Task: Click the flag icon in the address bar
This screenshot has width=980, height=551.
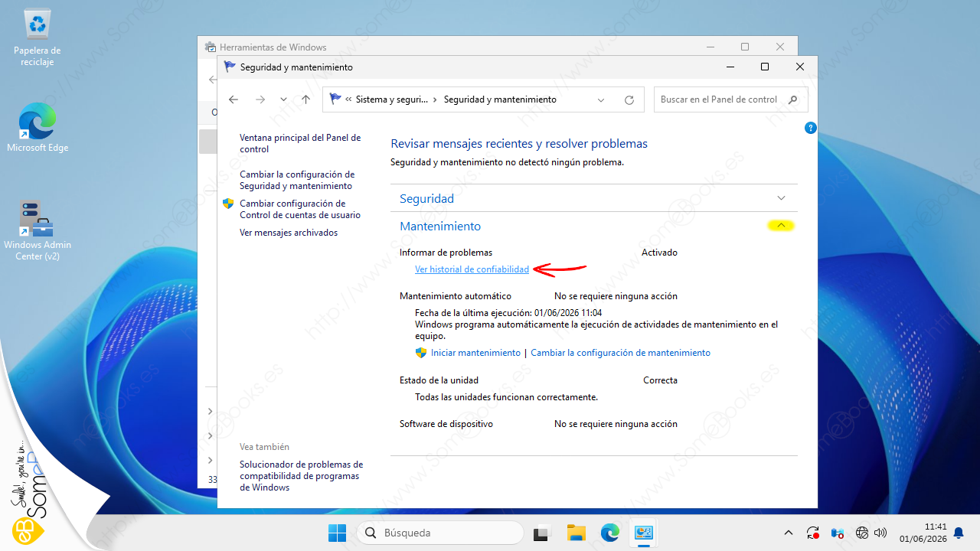Action: click(x=335, y=99)
